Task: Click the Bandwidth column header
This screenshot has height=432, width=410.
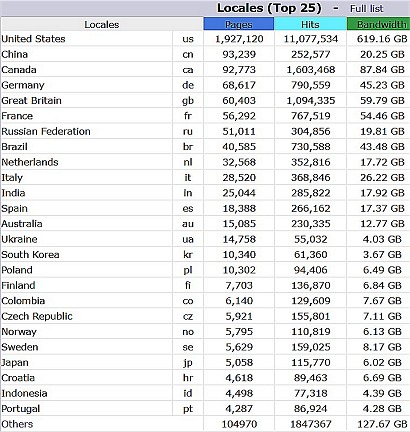Action: pos(382,24)
